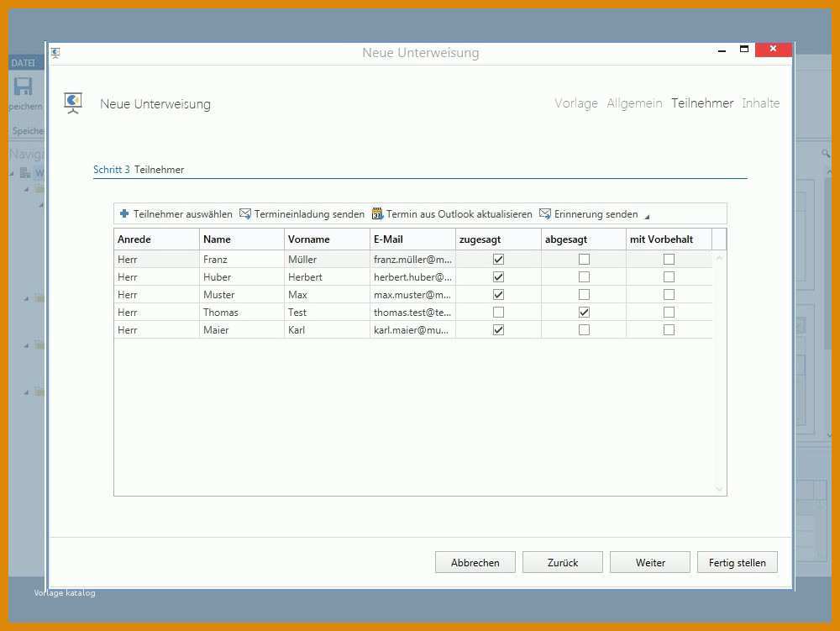This screenshot has width=840, height=631.
Task: Select the Vorname cell Karl
Action: point(327,330)
